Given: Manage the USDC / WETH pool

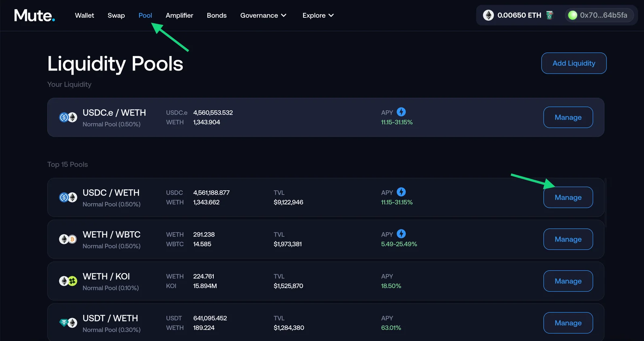Looking at the screenshot, I should (x=568, y=198).
